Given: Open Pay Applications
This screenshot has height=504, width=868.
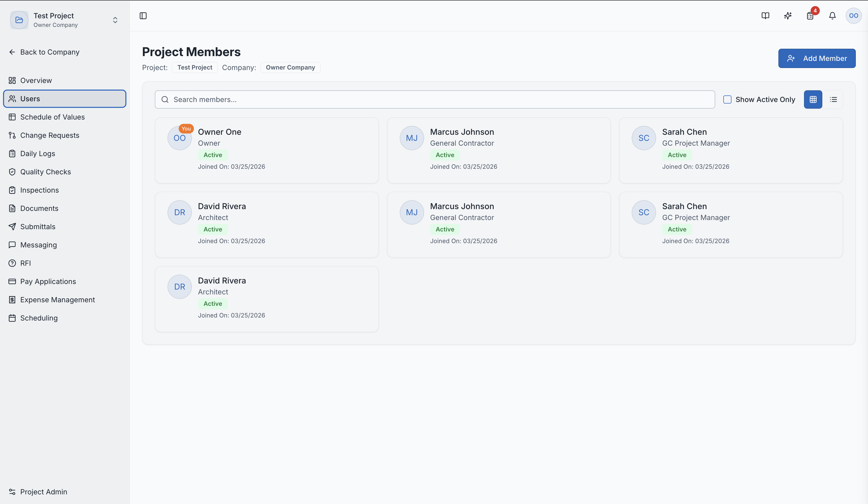Looking at the screenshot, I should click(x=65, y=281).
